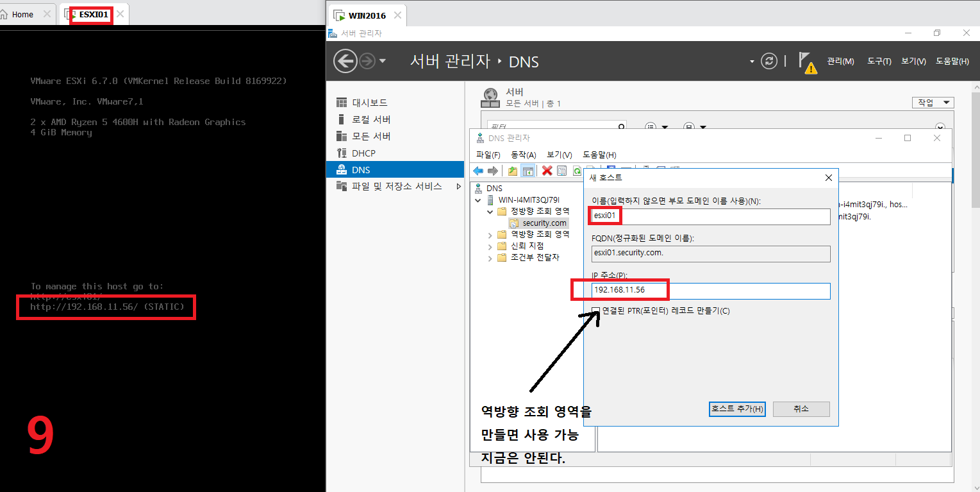Open the properties toolbar icon

[x=562, y=171]
